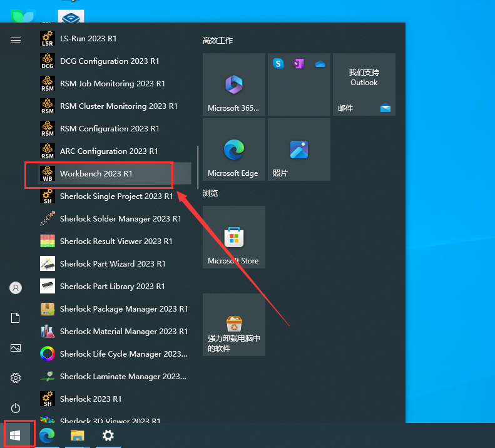Launch LS-Run 2023 R1
Viewport: 495px width, 448px height.
point(88,39)
